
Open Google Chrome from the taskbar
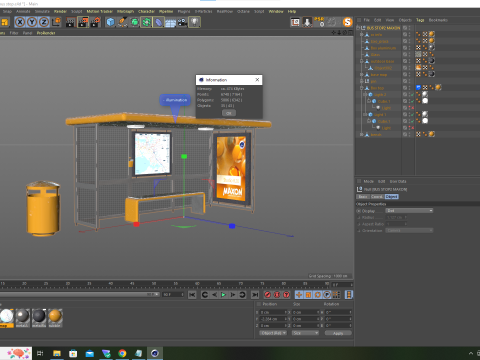point(122,353)
